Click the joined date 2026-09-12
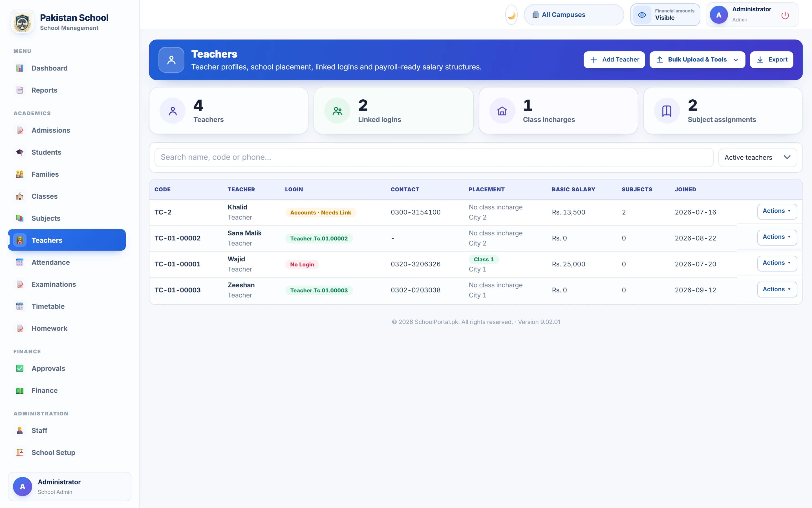The width and height of the screenshot is (812, 508). click(x=695, y=290)
